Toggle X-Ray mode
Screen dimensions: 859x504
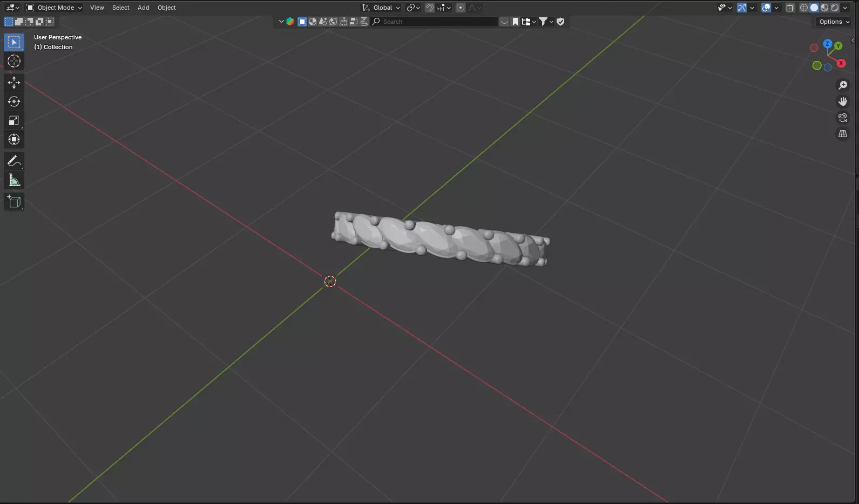(x=790, y=8)
